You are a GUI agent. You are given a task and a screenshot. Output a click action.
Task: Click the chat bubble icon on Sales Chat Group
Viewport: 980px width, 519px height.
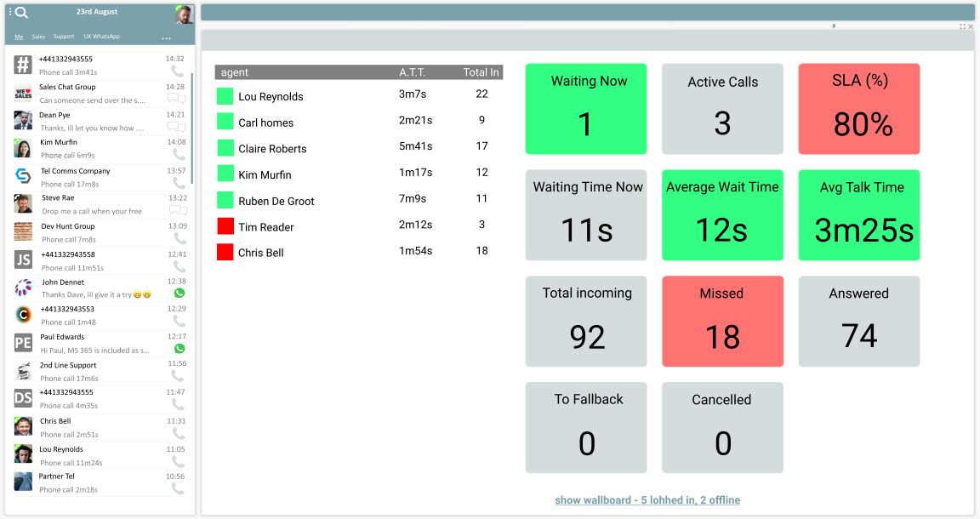[175, 98]
